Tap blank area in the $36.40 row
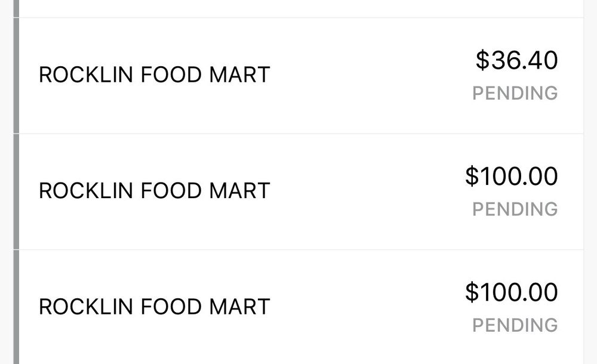Image resolution: width=597 pixels, height=364 pixels. click(x=370, y=75)
